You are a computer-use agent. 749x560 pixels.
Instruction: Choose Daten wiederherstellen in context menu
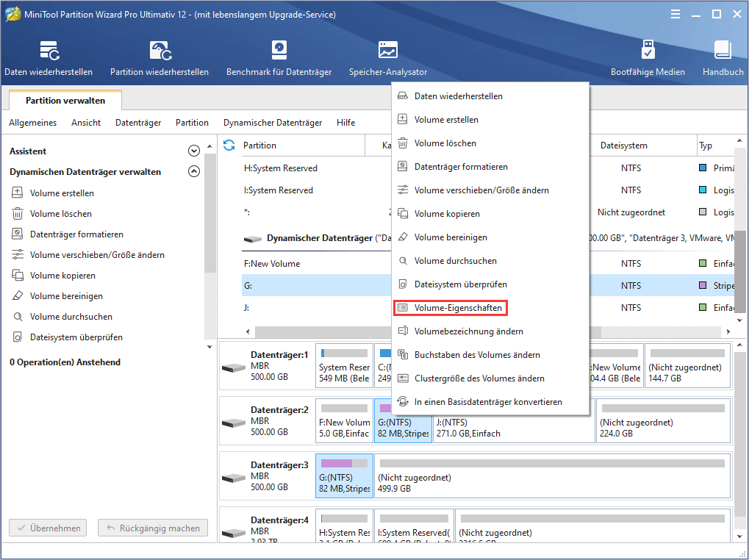[490, 96]
